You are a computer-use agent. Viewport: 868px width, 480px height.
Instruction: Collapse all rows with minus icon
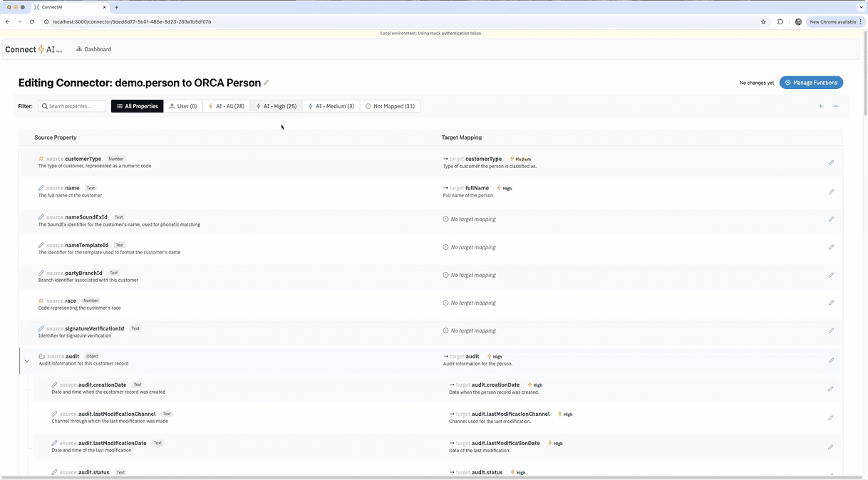(x=836, y=106)
